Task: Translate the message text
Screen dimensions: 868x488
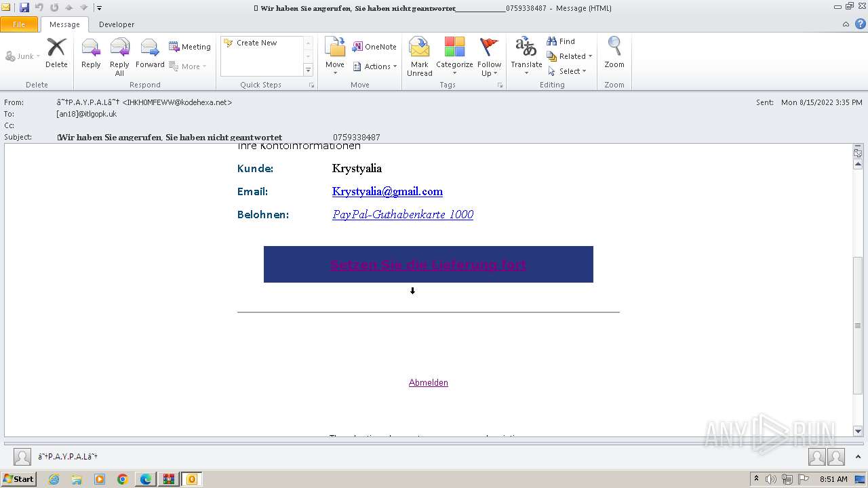Action: (x=526, y=56)
